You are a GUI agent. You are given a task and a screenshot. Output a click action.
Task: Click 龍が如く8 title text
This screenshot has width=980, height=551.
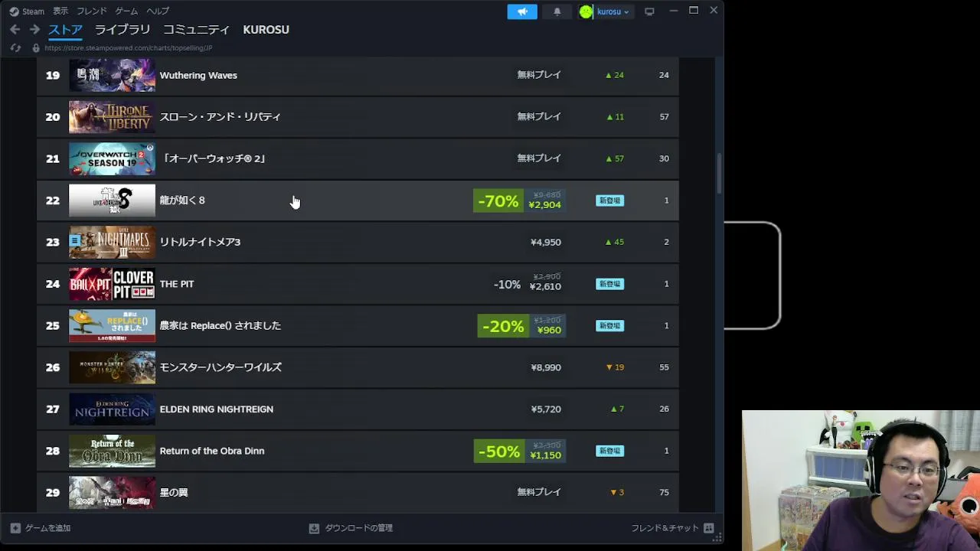(x=182, y=201)
